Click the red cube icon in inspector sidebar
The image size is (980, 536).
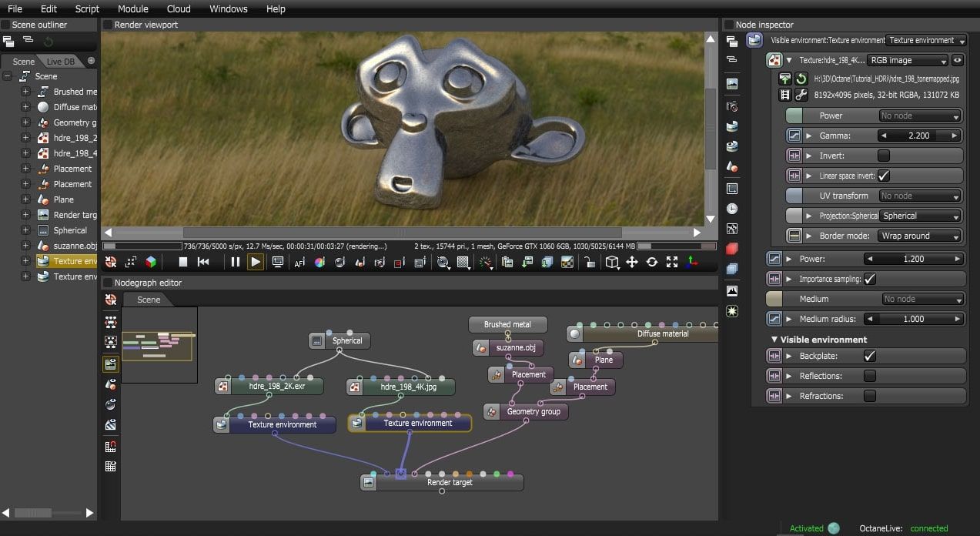[x=732, y=249]
